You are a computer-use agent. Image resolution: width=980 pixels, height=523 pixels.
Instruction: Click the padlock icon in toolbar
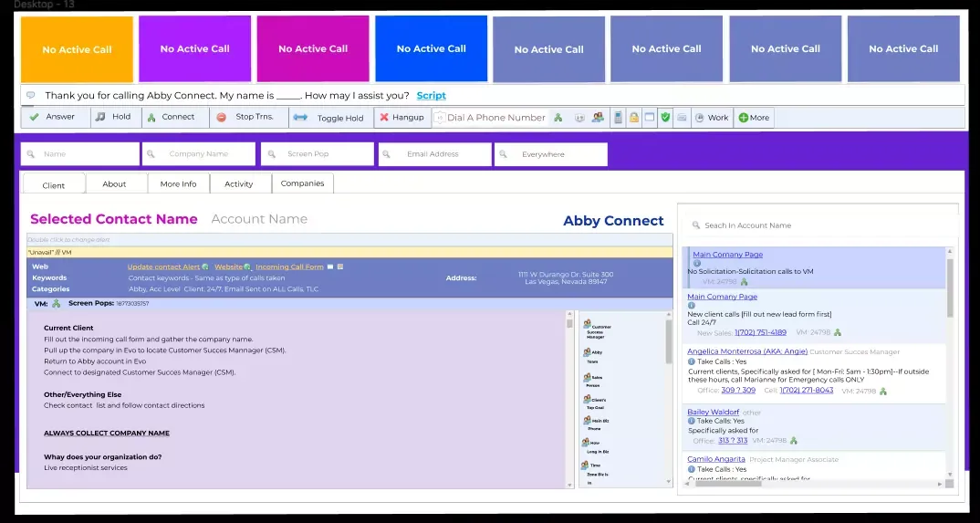tap(634, 117)
